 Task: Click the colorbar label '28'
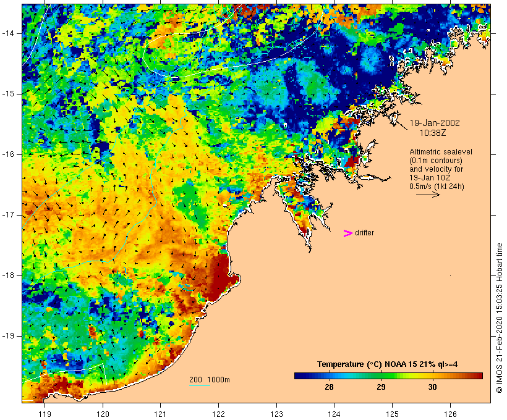pos(329,387)
